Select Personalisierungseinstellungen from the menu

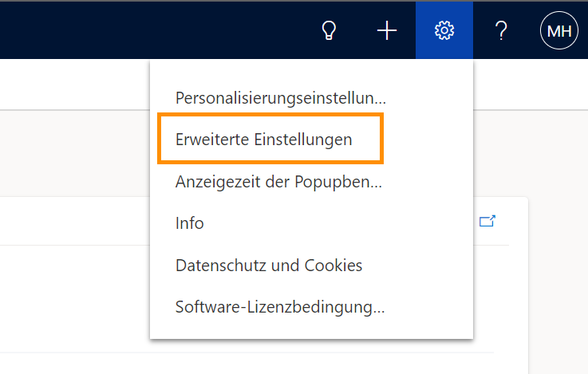pos(281,98)
